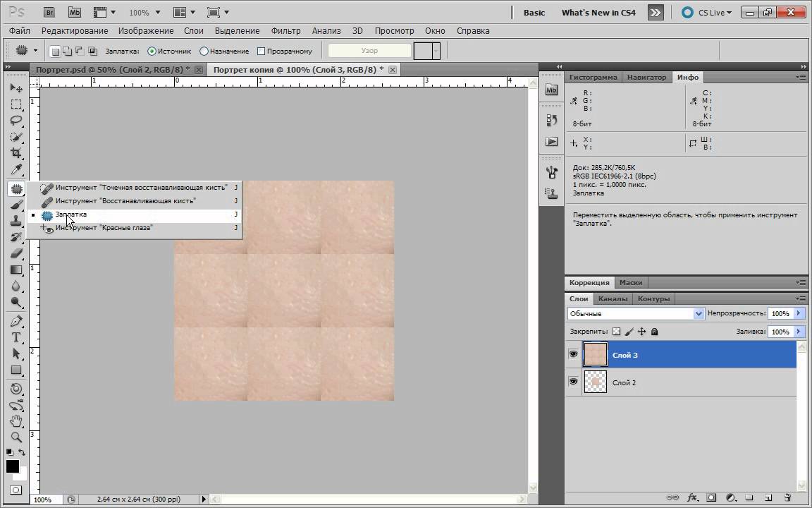Select the Eyedropper tool

click(16, 170)
